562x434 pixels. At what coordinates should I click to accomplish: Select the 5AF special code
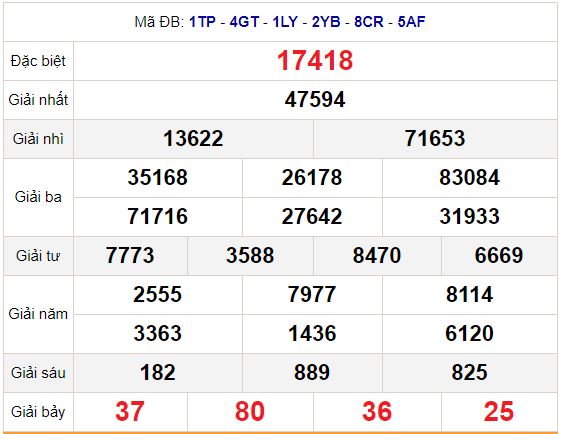[411, 22]
